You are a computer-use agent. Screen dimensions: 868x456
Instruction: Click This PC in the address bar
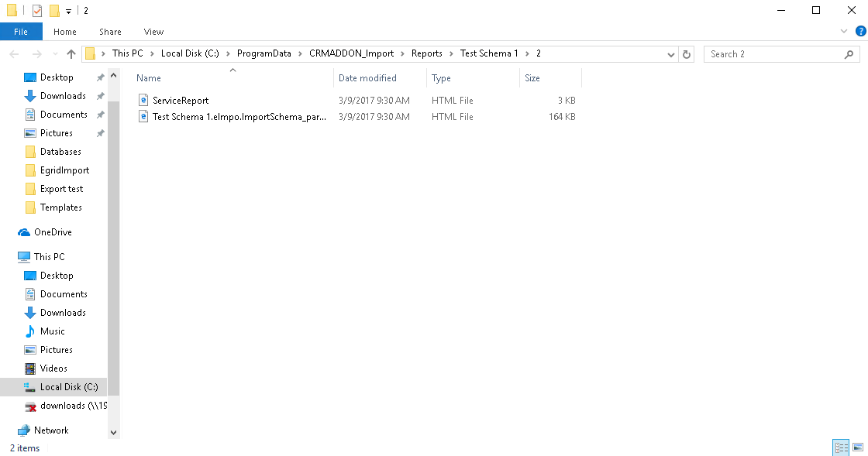coord(127,53)
